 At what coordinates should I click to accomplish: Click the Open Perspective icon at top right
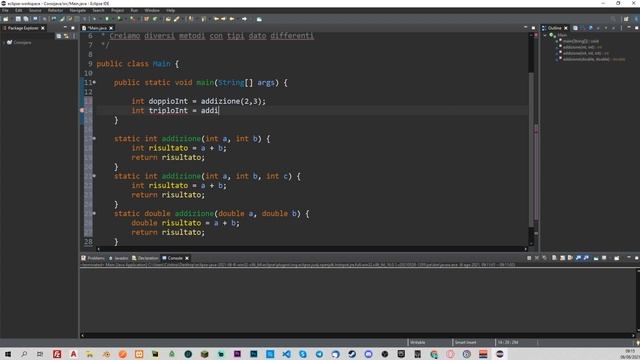coord(626,19)
